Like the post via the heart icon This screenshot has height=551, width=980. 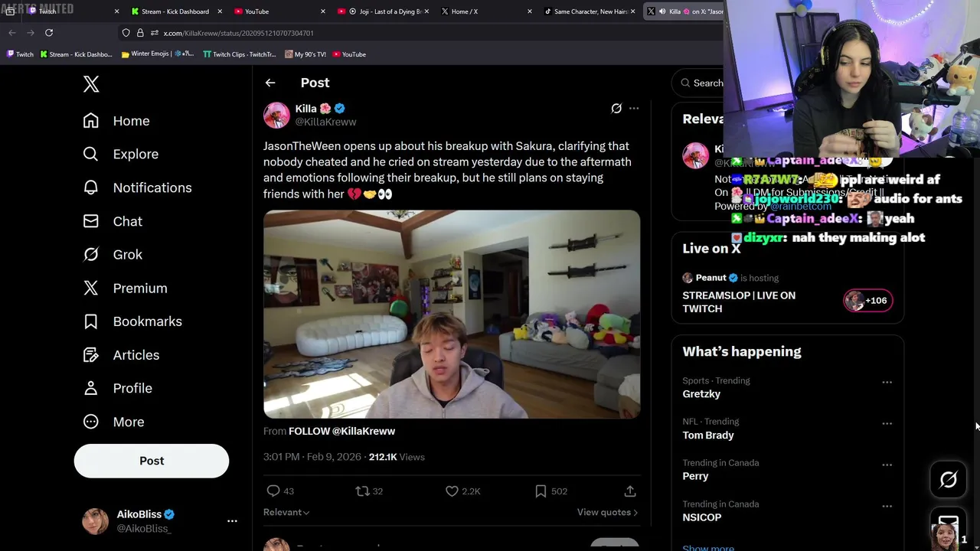coord(452,491)
